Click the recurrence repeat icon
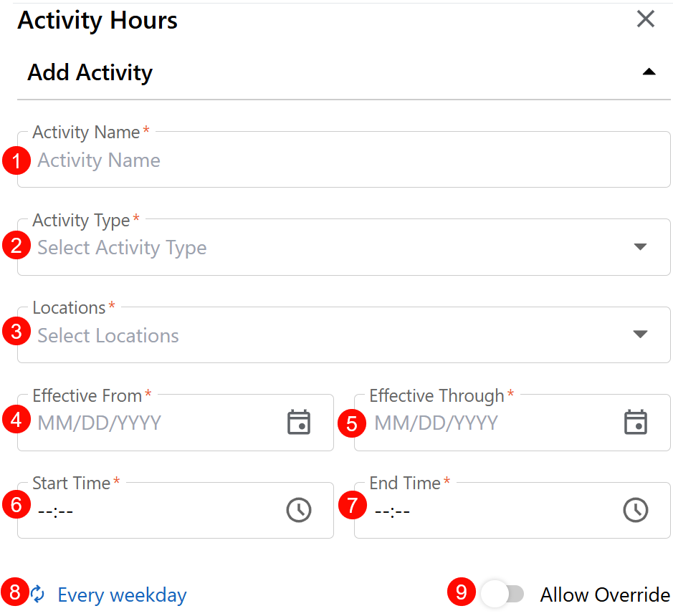Screen dimensions: 673x616 click(37, 595)
